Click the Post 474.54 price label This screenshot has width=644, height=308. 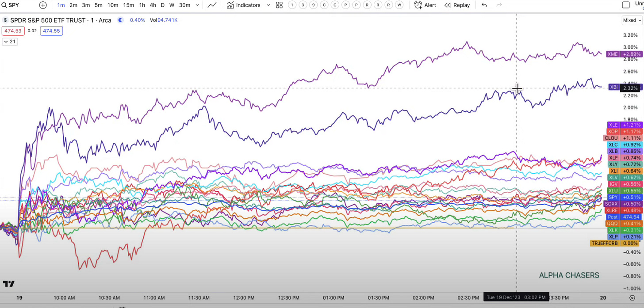(624, 217)
